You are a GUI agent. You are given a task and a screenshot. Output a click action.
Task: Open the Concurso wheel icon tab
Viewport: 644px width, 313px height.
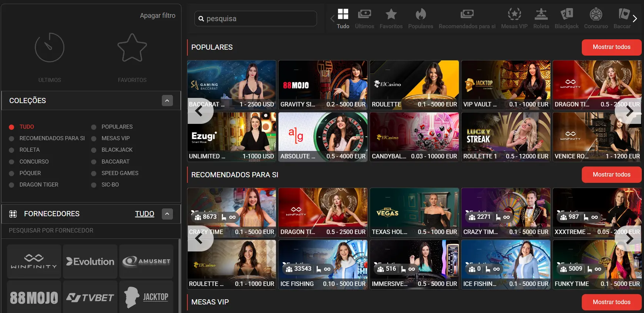[596, 19]
